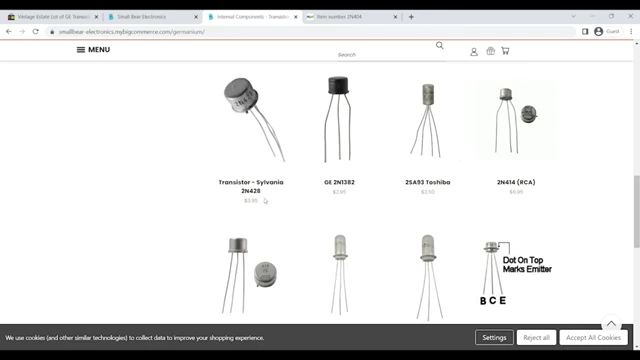Image resolution: width=640 pixels, height=360 pixels.
Task: Open the tab search dropdown arrow
Action: [573, 16]
